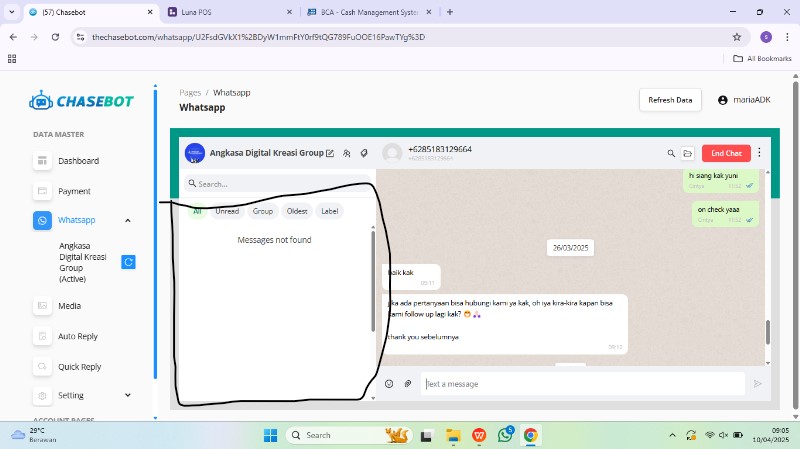Open the Auto Reply menu item

pos(79,337)
